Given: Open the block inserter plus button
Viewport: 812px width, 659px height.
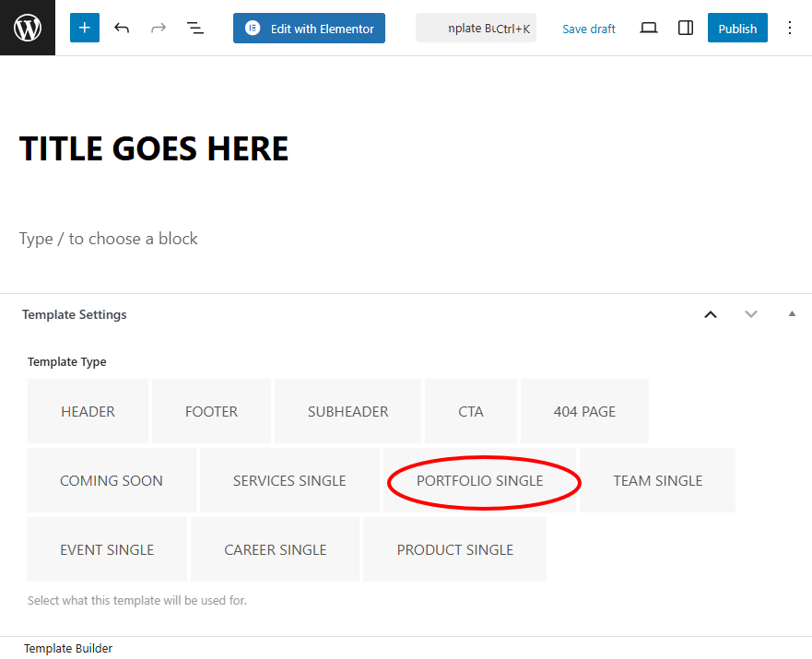Looking at the screenshot, I should (x=84, y=28).
